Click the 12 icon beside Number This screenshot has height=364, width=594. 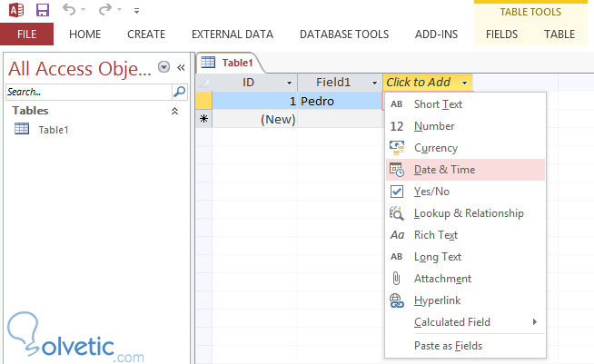click(397, 126)
